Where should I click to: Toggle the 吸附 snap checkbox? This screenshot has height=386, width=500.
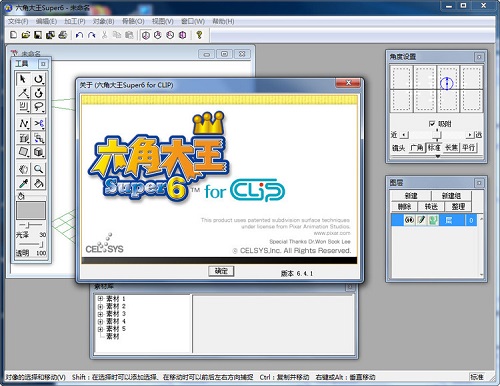tap(432, 124)
